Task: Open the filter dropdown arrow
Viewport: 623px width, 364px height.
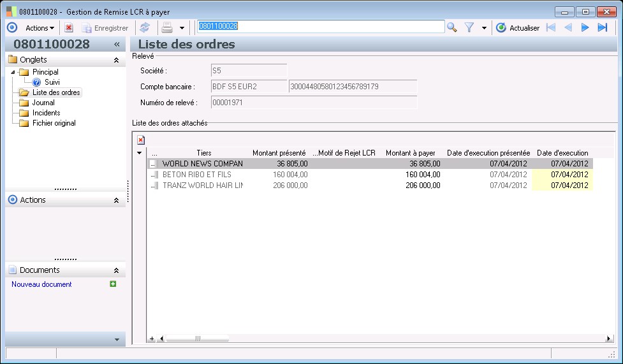Action: click(484, 28)
